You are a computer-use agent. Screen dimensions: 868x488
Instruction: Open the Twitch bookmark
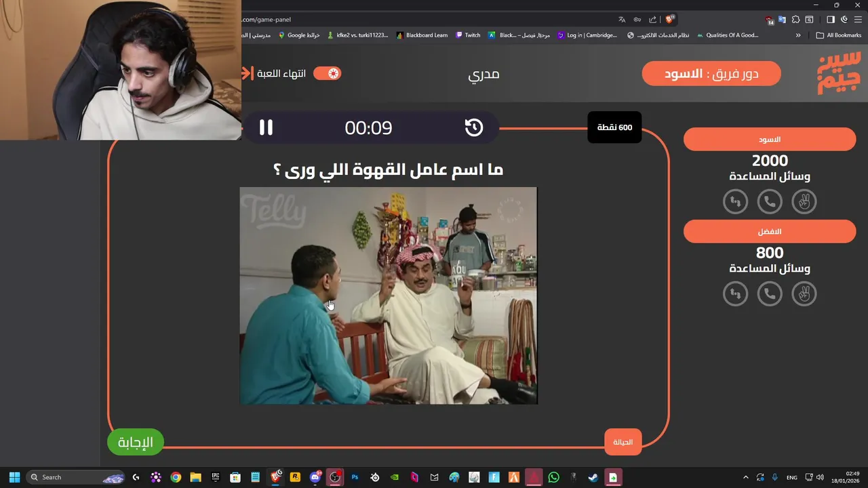[468, 35]
